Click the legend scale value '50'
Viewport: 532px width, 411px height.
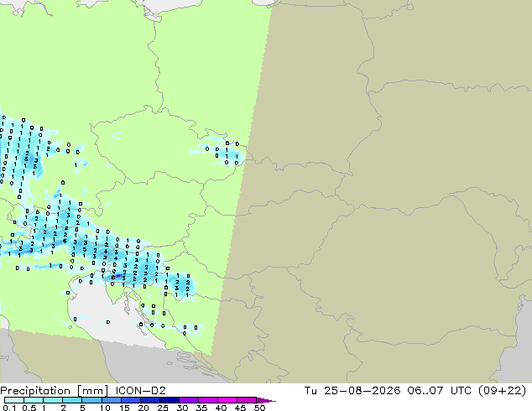tap(259, 408)
